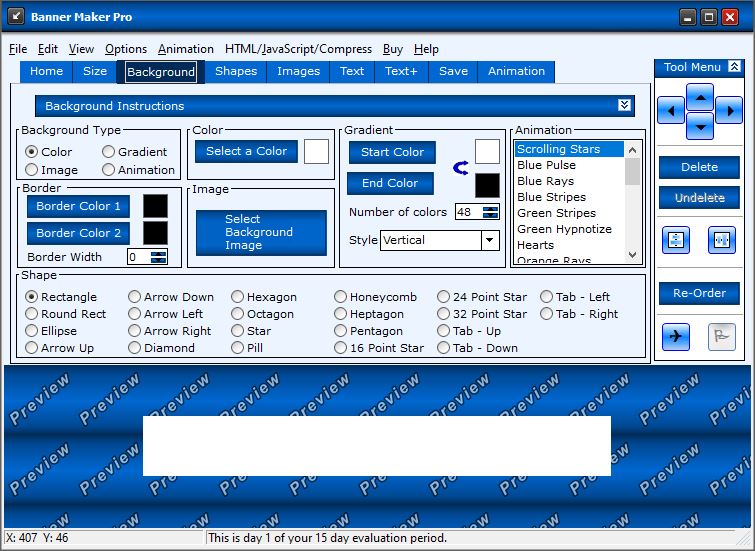Screen dimensions: 755x551
Task: Click the Undelete button
Action: (699, 197)
